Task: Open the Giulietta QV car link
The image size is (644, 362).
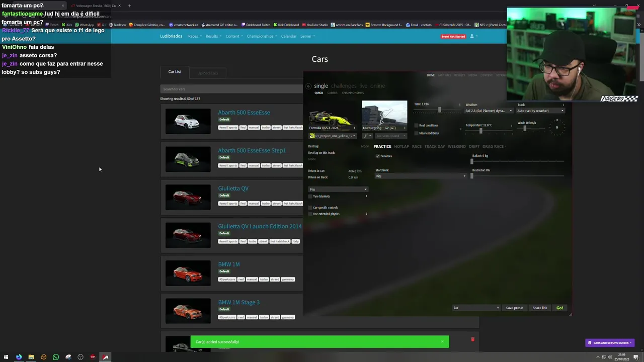Action: [x=233, y=189]
